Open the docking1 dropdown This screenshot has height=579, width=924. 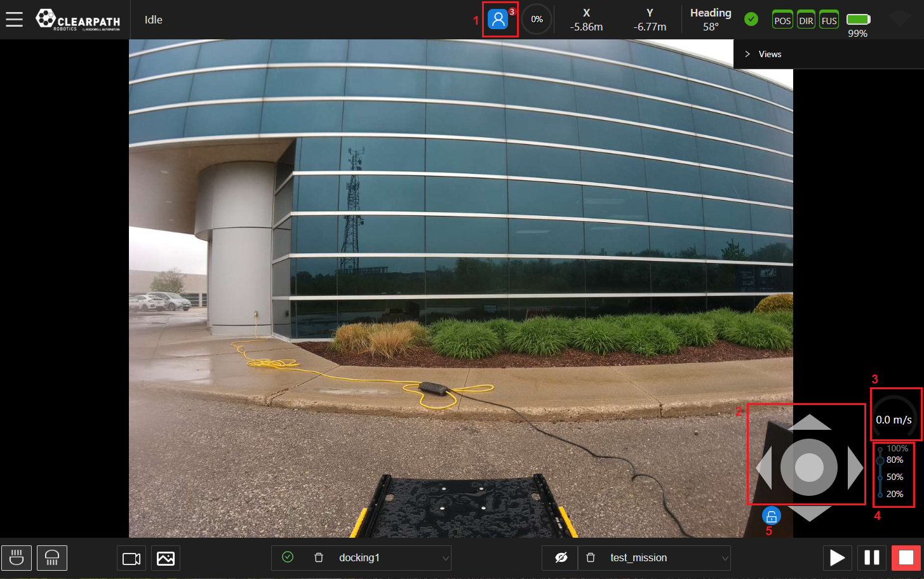(445, 558)
